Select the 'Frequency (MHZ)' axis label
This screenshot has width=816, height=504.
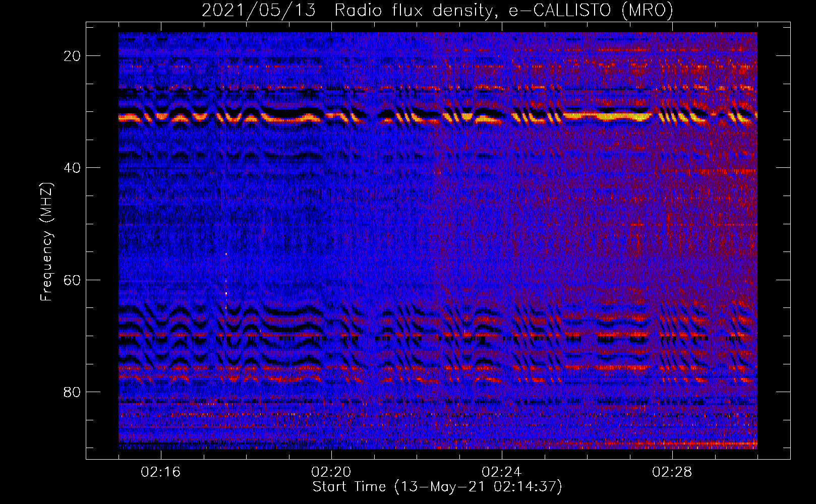46,242
